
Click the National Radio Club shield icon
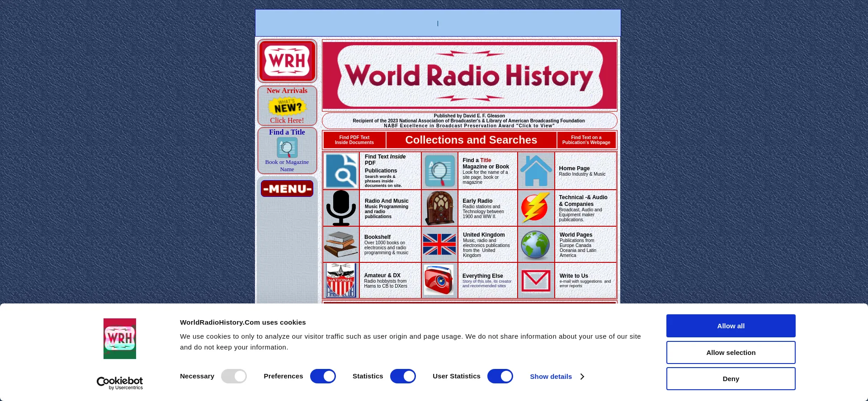[341, 280]
